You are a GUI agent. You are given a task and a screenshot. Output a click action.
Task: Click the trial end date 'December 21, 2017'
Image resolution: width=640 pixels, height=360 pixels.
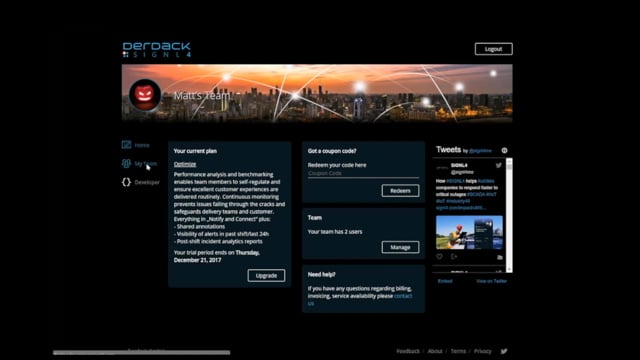[x=198, y=260]
